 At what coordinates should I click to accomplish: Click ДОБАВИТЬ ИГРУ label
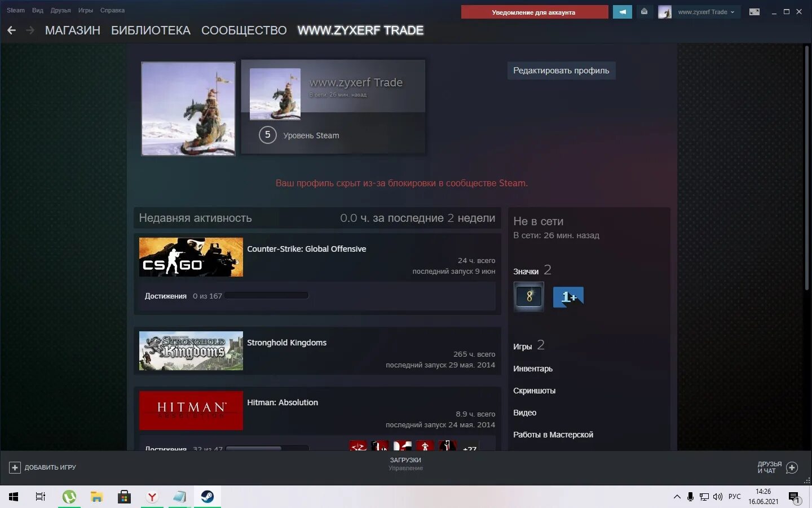pos(50,467)
